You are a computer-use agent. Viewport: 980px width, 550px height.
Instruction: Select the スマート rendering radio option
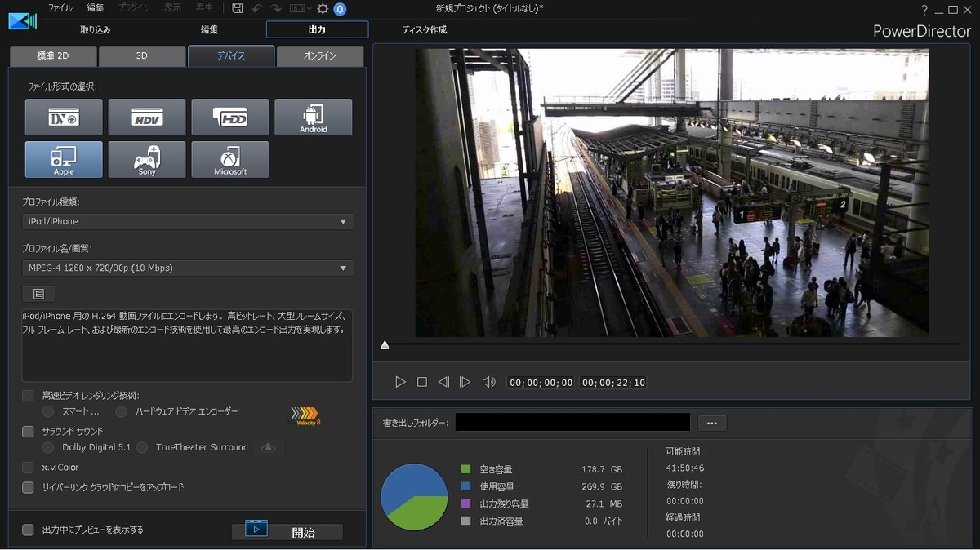(x=48, y=412)
